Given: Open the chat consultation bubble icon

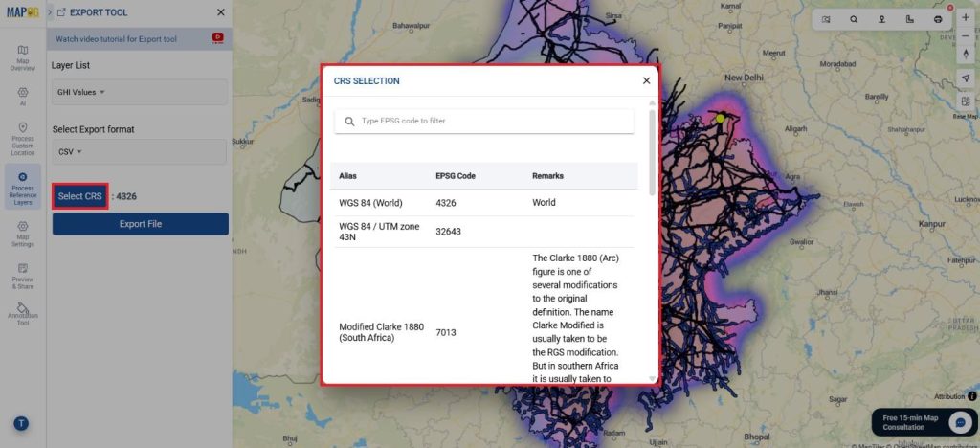Looking at the screenshot, I should pos(959,422).
